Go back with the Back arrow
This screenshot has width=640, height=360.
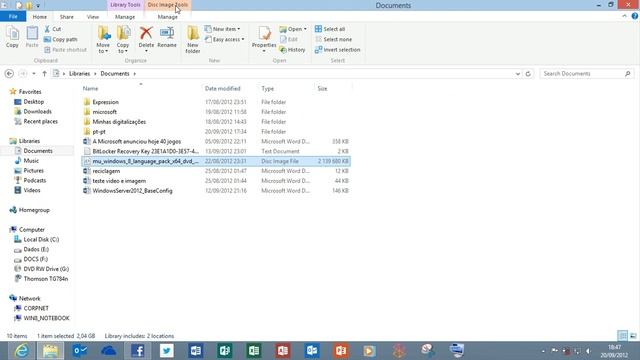point(9,73)
